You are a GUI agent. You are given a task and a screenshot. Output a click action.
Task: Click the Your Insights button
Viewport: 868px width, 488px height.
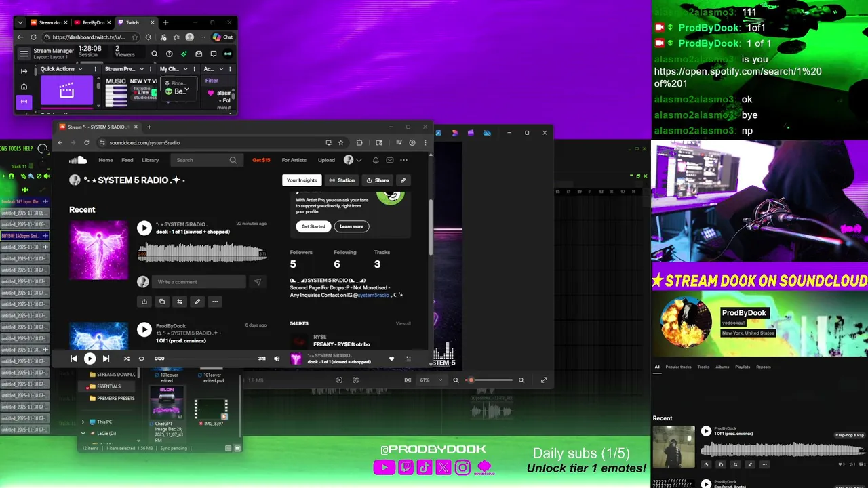coord(302,180)
